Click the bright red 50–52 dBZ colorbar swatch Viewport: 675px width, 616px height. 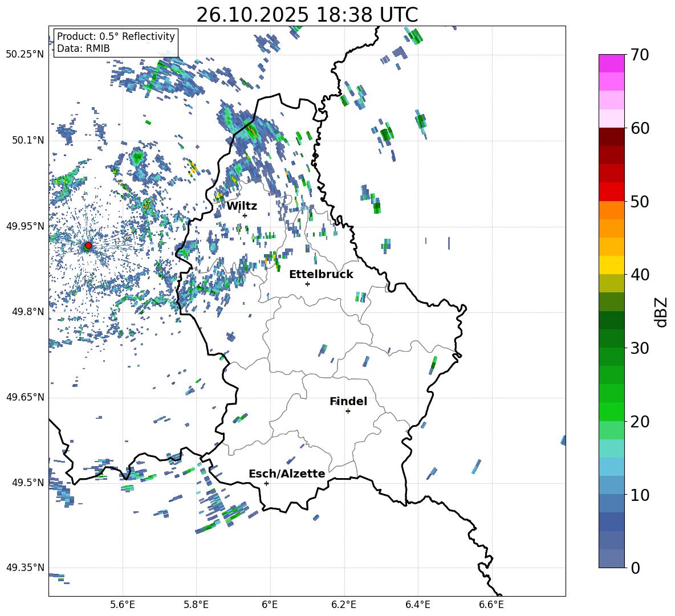point(612,192)
